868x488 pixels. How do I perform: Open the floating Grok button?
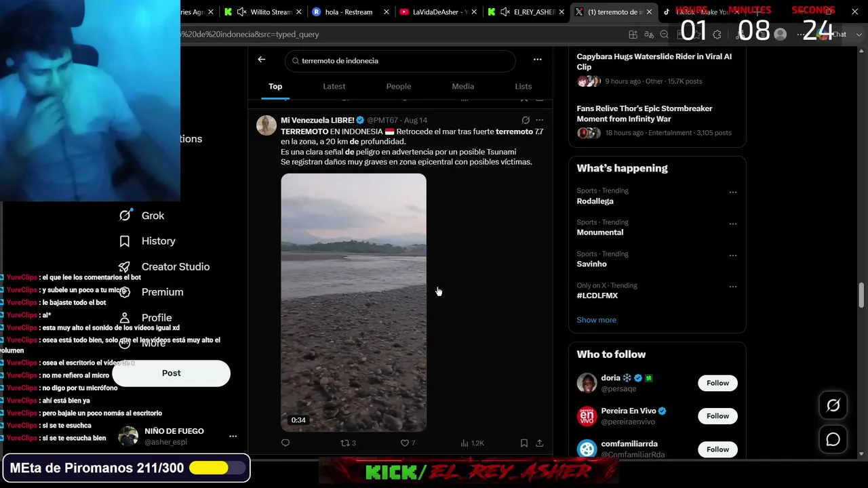[833, 405]
